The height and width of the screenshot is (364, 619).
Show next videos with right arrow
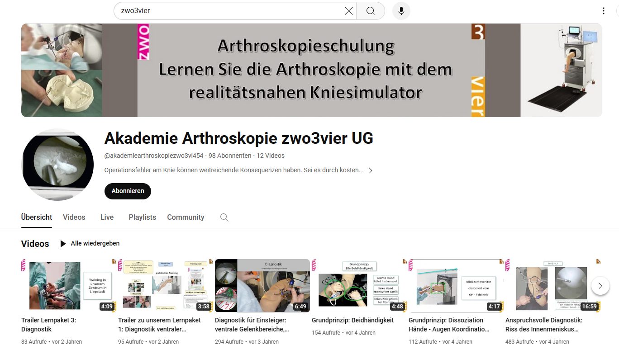(600, 286)
